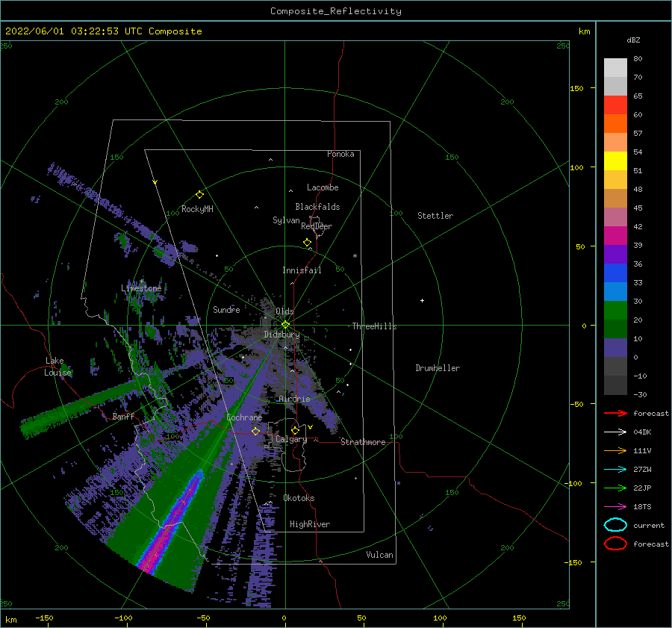
Task: Click the light gray 70-80 dBZ swatch
Action: point(615,68)
